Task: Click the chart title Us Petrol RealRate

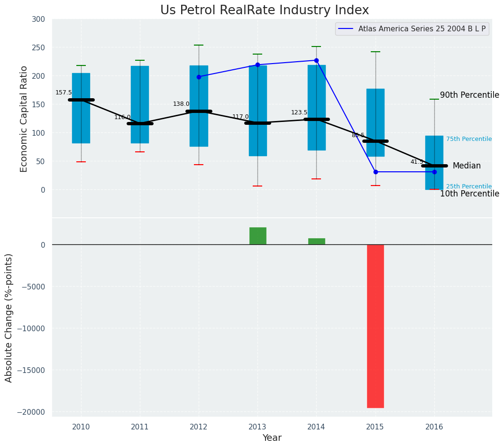Action: point(264,10)
